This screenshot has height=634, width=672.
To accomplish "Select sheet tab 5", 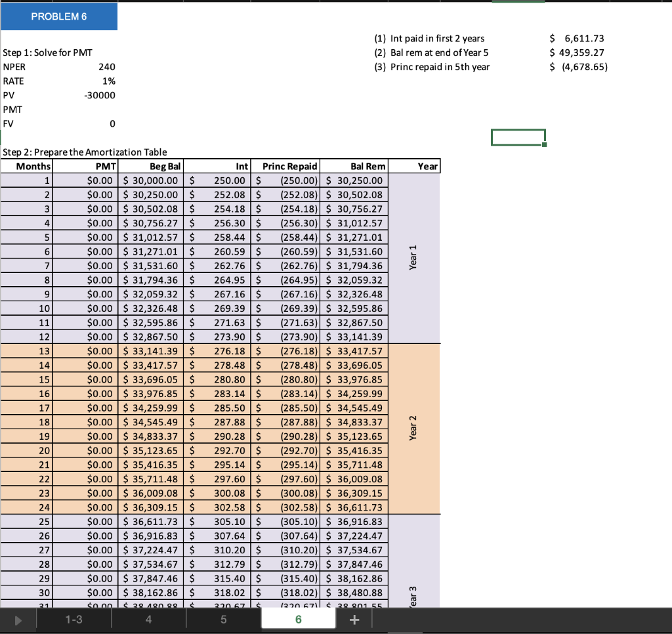I will (x=223, y=618).
